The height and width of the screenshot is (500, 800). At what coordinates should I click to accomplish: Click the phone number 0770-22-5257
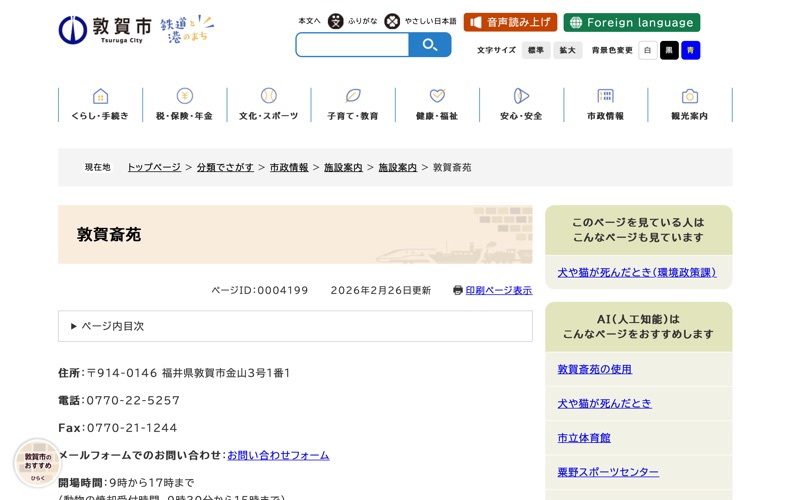pyautogui.click(x=133, y=401)
